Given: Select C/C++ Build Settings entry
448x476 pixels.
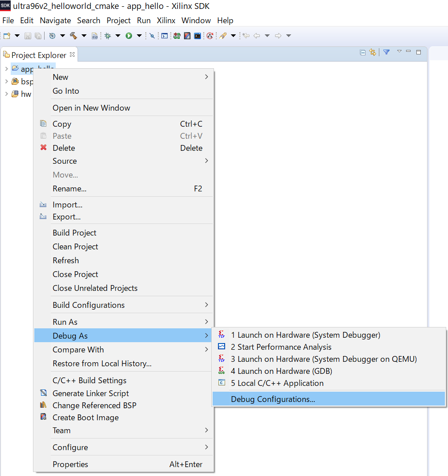Looking at the screenshot, I should (x=123, y=381).
